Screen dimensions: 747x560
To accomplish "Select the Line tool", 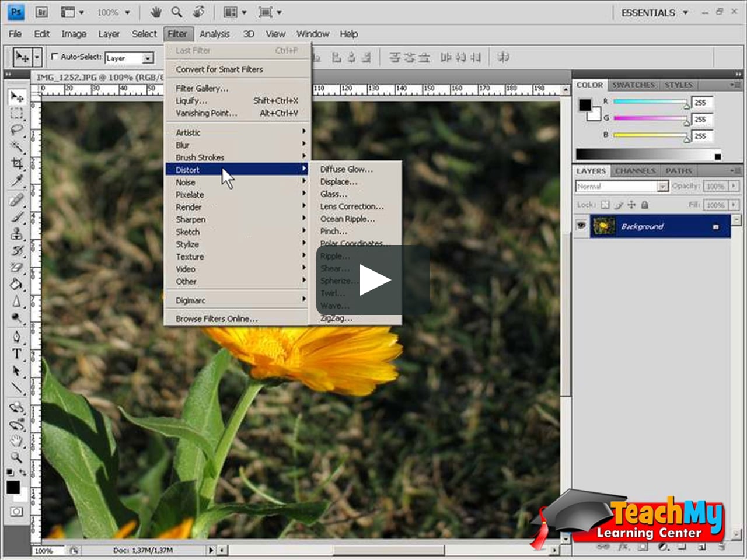I will click(x=16, y=387).
